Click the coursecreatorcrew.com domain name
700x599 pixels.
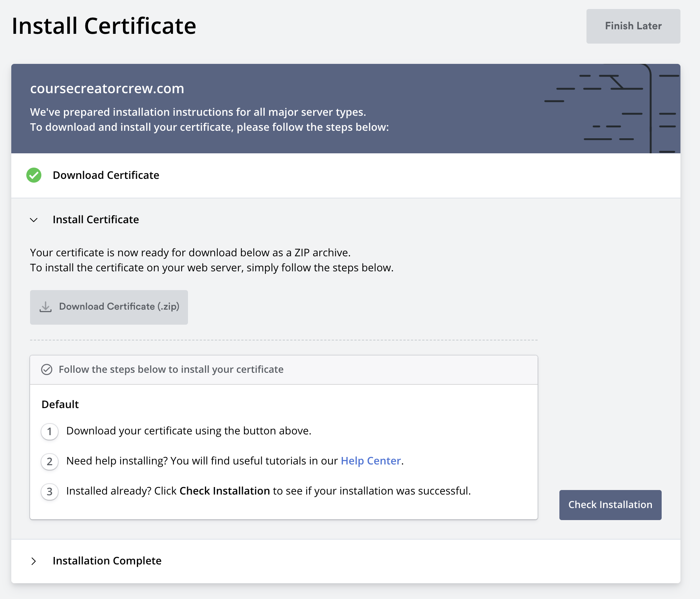[x=107, y=89]
